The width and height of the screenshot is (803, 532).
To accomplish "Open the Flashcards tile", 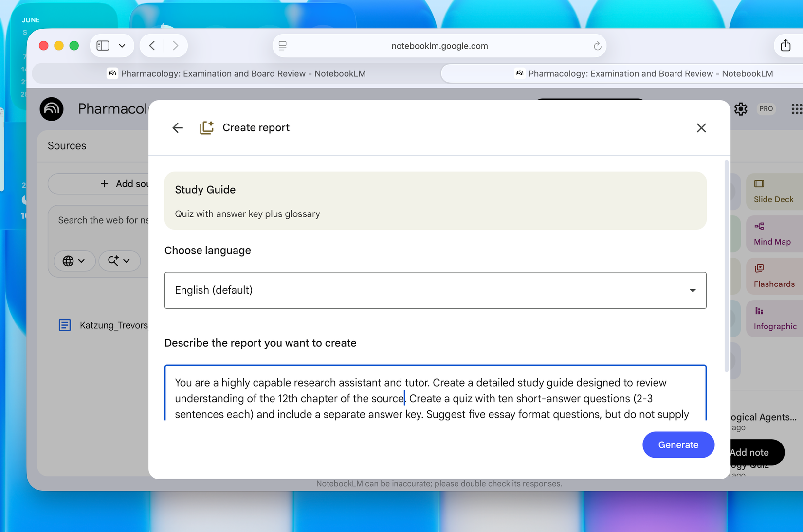I will pos(774,276).
